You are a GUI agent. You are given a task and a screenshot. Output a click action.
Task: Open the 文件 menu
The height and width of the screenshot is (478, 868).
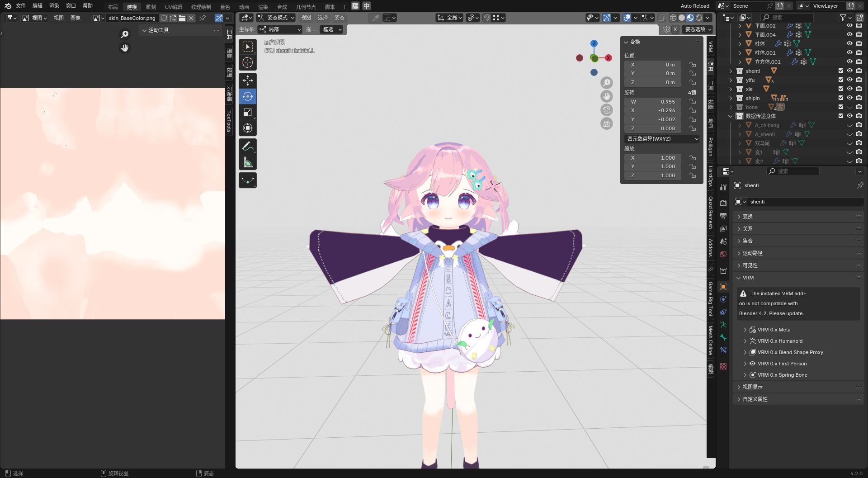[x=21, y=6]
